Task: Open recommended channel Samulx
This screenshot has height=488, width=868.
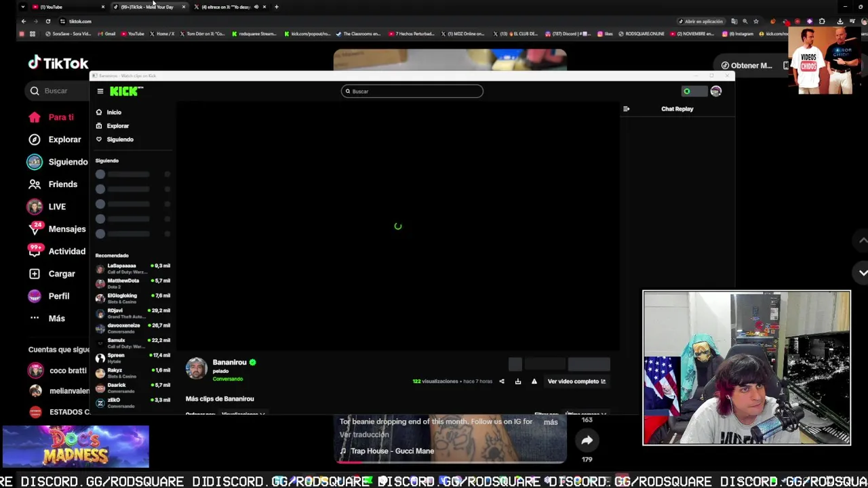Action: (133, 343)
